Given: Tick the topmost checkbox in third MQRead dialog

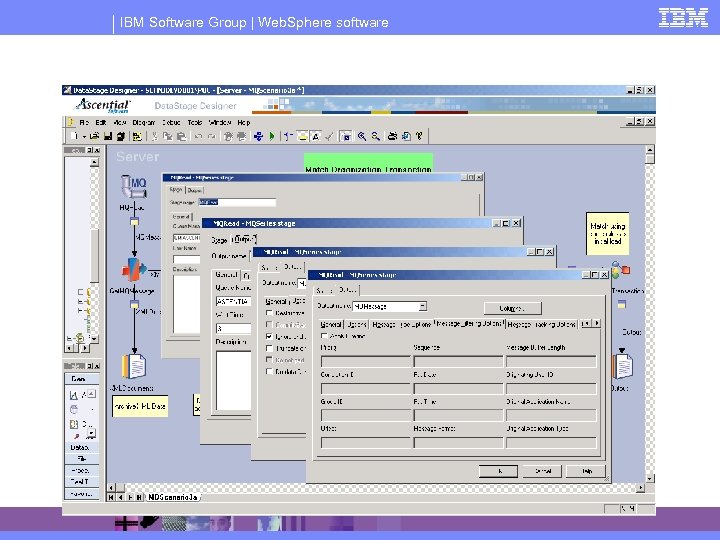Looking at the screenshot, I should (270, 313).
